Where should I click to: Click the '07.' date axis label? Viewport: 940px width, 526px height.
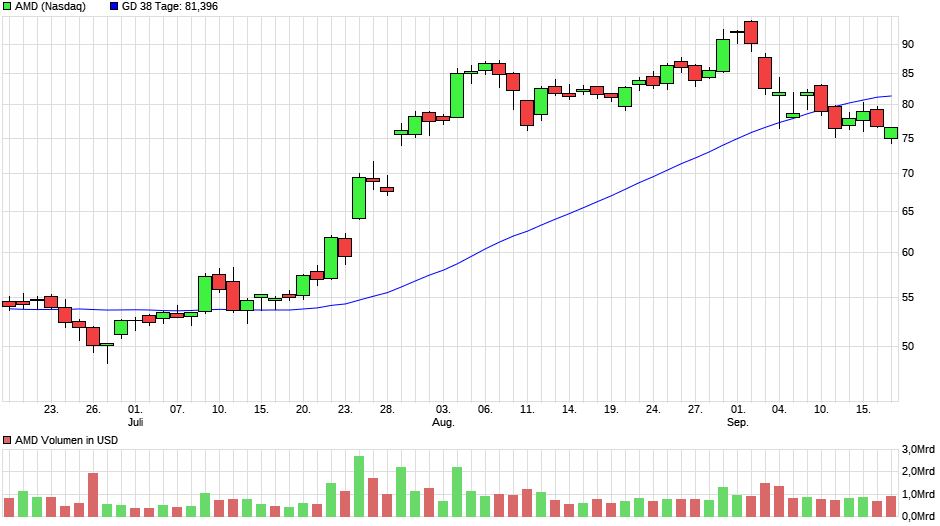pyautogui.click(x=177, y=410)
